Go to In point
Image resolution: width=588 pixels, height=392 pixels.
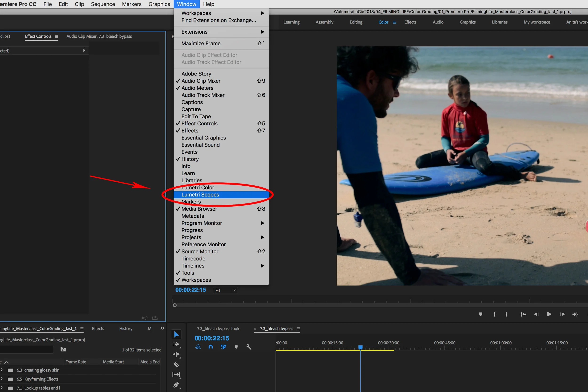tap(523, 314)
